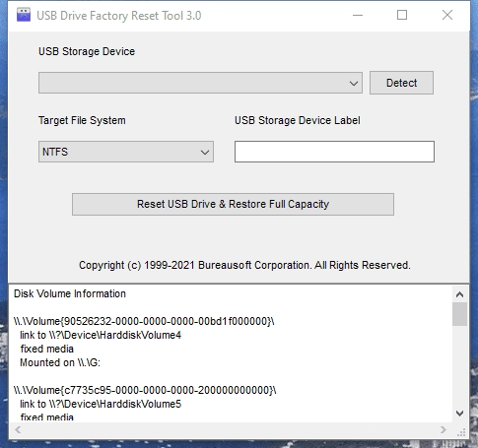Image resolution: width=478 pixels, height=448 pixels.
Task: Click the Volume{90526232-0000...} log line
Action: [x=144, y=321]
